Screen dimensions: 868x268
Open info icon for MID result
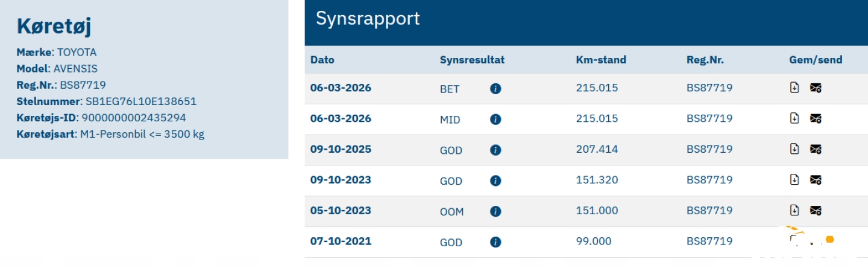(x=495, y=120)
